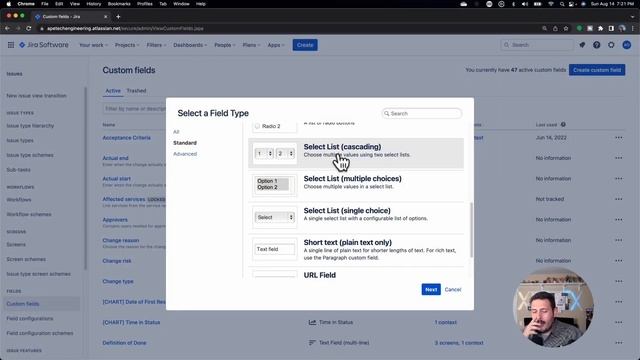Select the URL Field field type

click(x=356, y=273)
